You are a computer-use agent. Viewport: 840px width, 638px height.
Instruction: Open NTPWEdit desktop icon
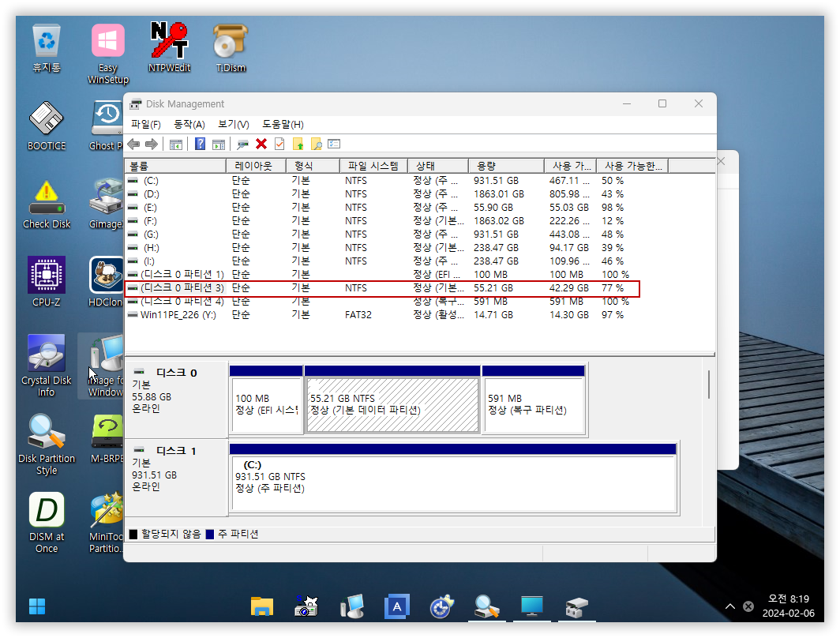pos(169,47)
